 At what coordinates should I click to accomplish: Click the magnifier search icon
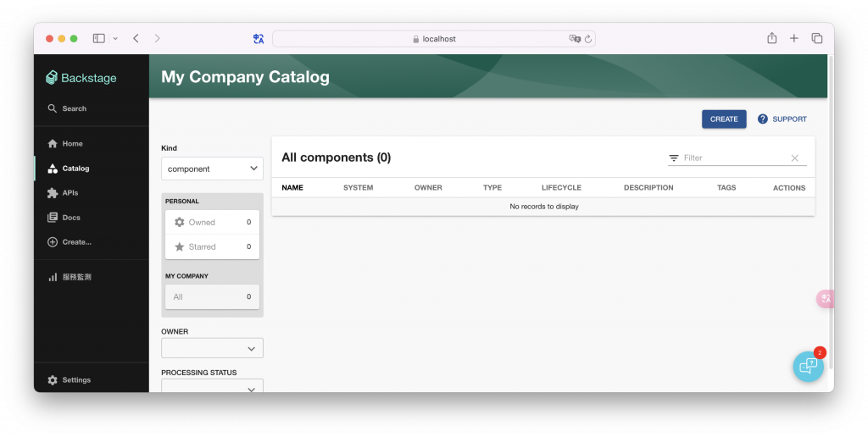pos(52,108)
